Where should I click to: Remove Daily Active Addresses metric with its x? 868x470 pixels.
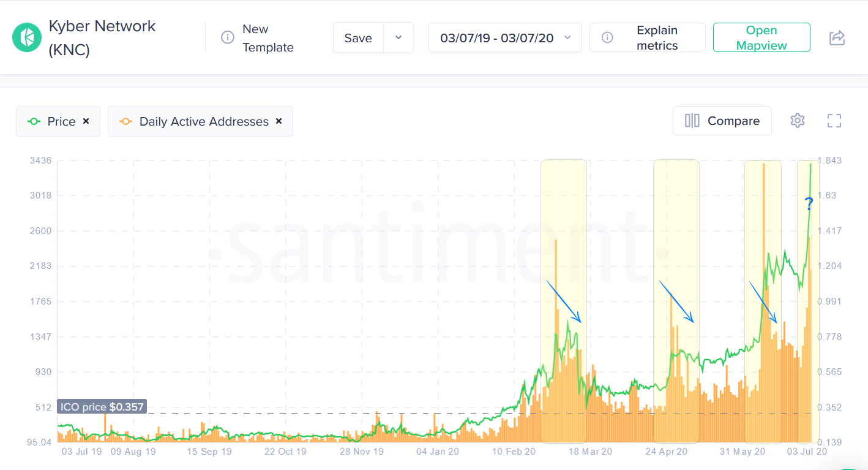pyautogui.click(x=279, y=121)
